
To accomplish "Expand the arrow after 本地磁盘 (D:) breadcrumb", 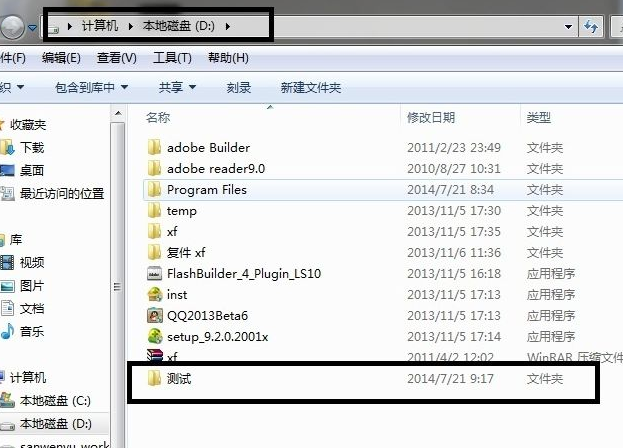I will point(228,27).
